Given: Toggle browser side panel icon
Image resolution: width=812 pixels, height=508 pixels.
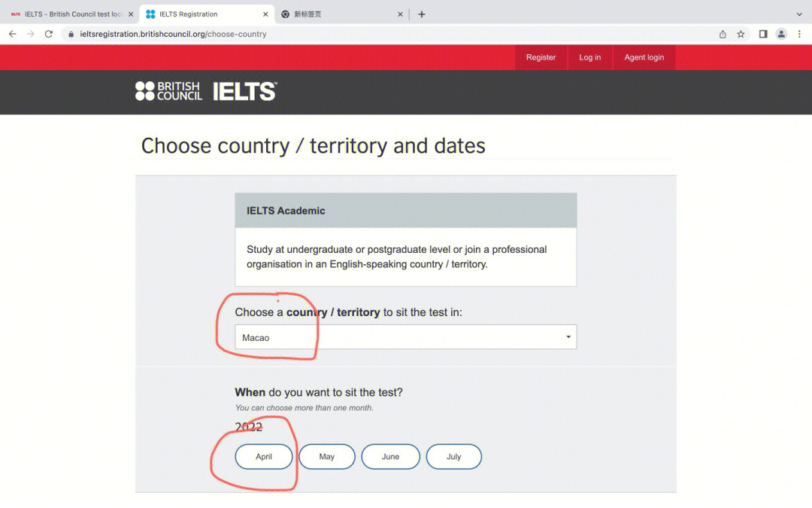Looking at the screenshot, I should (x=763, y=34).
